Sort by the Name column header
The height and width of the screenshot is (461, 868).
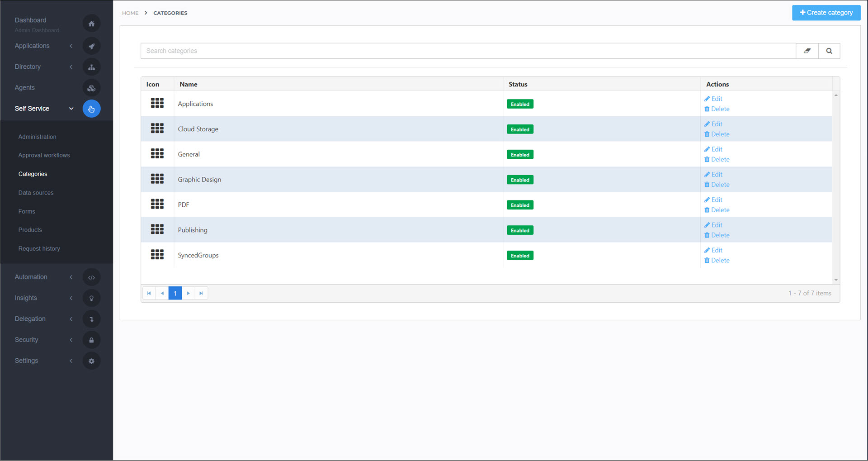[189, 84]
